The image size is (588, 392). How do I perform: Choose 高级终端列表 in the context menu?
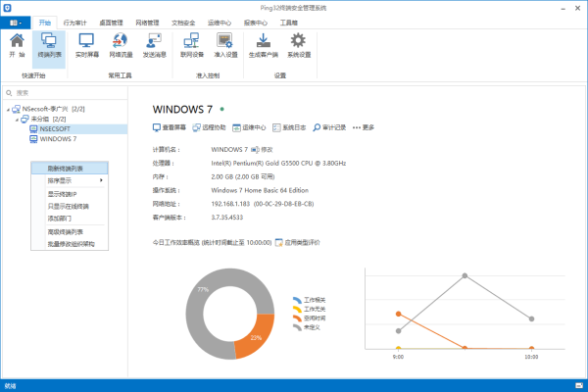click(x=70, y=232)
